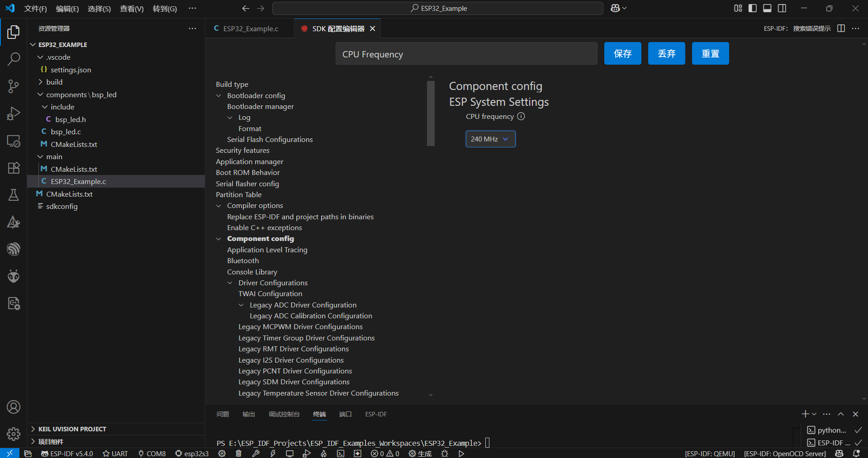Image resolution: width=868 pixels, height=458 pixels.
Task: Click the 重置 reset button
Action: coord(710,53)
